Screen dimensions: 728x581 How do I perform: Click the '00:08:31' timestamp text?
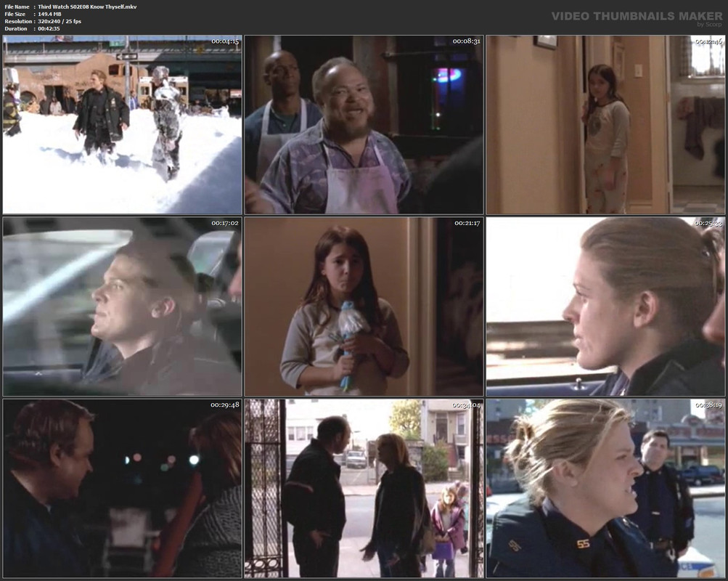click(x=467, y=41)
